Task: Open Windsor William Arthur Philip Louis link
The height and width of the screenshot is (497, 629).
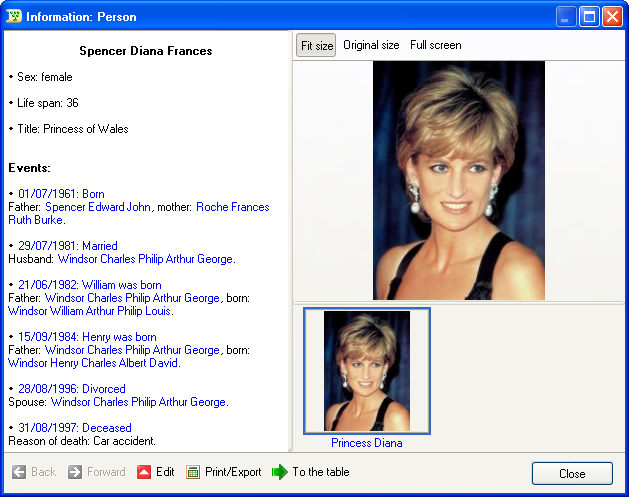Action: point(89,311)
